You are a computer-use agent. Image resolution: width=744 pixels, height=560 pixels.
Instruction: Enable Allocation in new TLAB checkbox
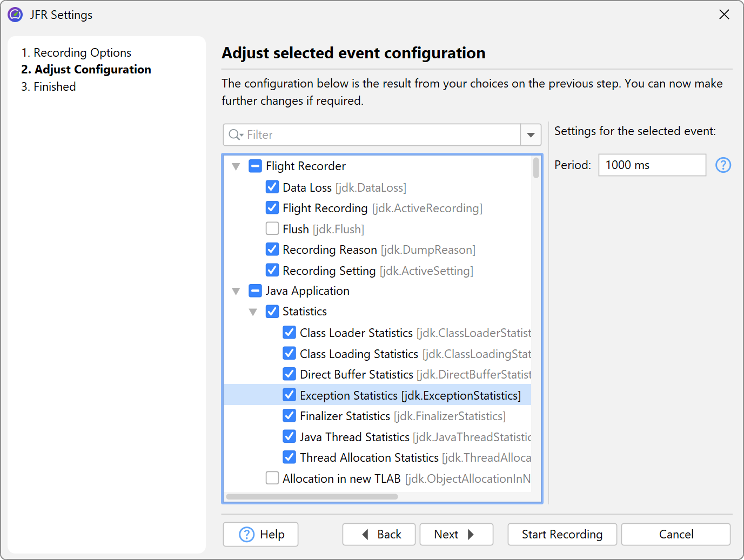(x=272, y=478)
